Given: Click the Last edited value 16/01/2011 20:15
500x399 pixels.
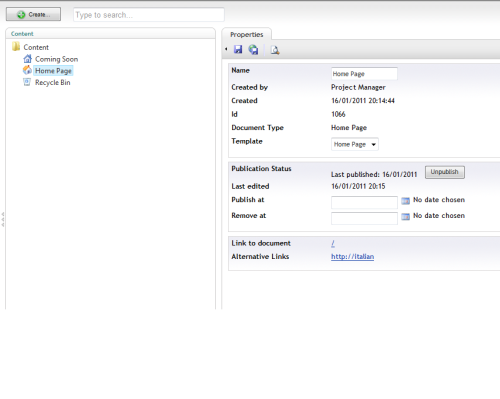Looking at the screenshot, I should pos(358,186).
